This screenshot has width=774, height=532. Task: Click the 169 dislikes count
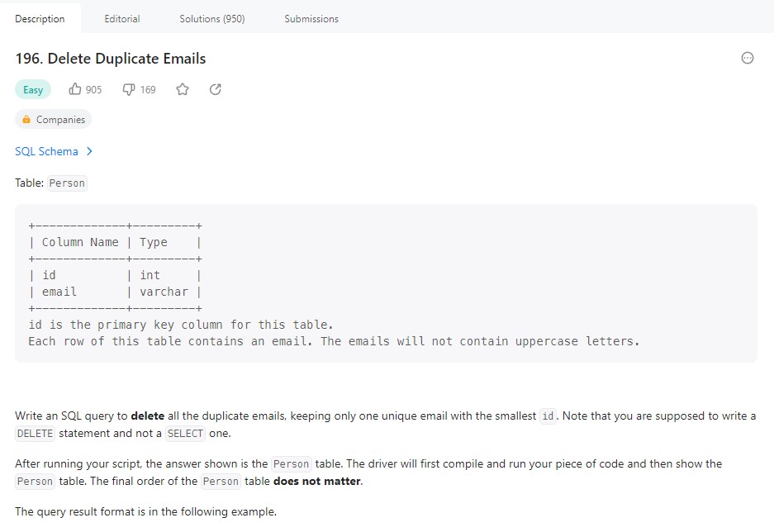pyautogui.click(x=147, y=89)
